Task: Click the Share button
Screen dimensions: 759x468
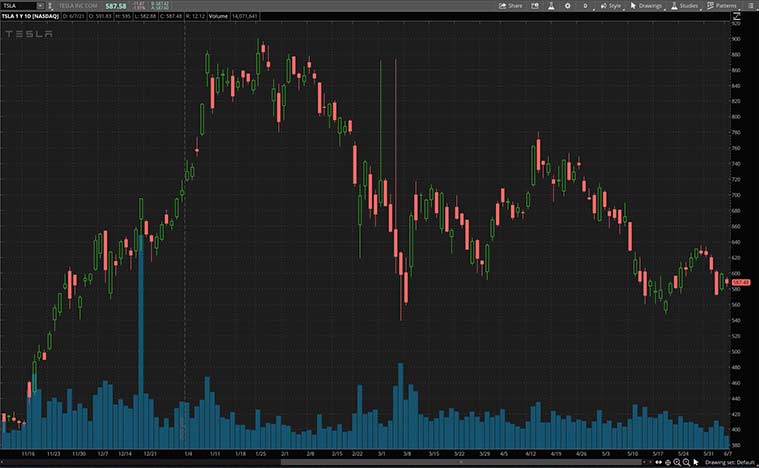Action: coord(511,6)
